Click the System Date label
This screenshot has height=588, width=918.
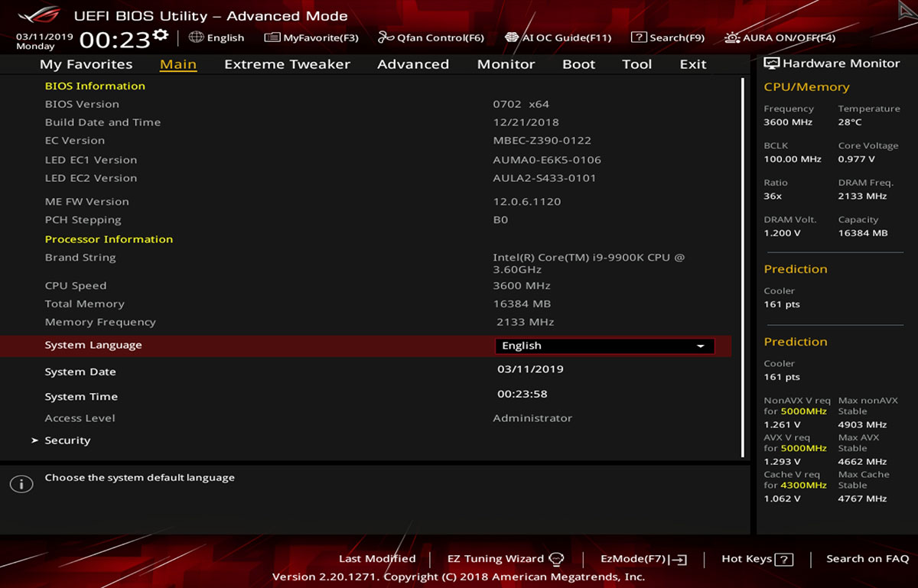pos(80,372)
